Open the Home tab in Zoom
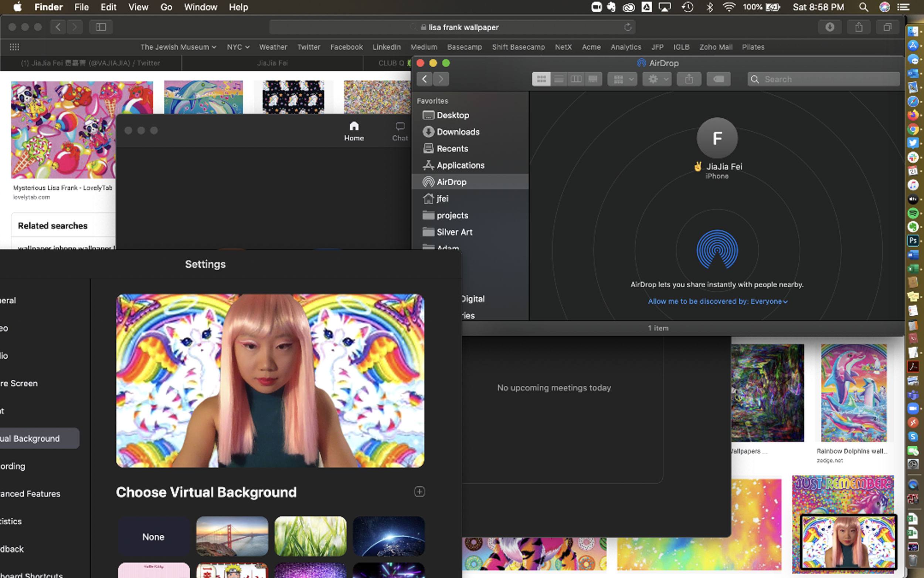The width and height of the screenshot is (924, 578). (x=354, y=131)
